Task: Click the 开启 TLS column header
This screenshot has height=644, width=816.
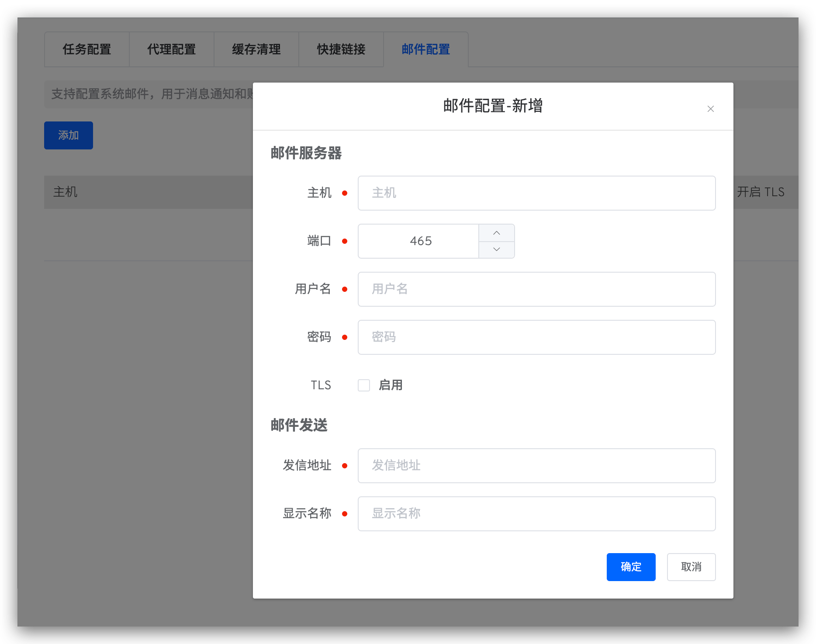Action: pos(761,192)
